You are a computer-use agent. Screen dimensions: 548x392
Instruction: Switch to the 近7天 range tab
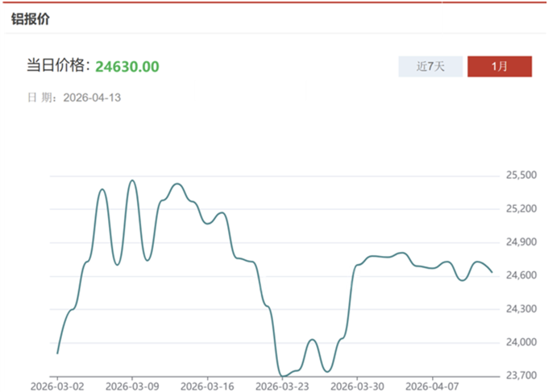[x=431, y=66]
